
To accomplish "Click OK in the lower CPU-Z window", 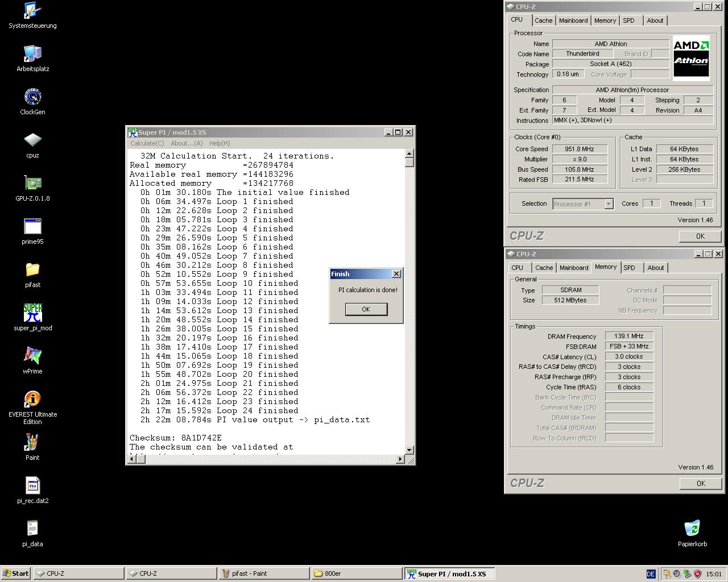I will click(701, 484).
